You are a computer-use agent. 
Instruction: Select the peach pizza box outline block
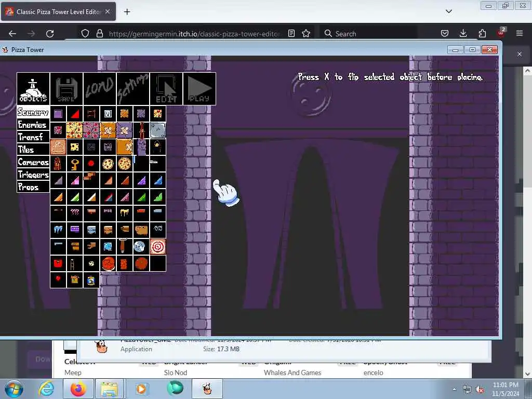coord(58,147)
